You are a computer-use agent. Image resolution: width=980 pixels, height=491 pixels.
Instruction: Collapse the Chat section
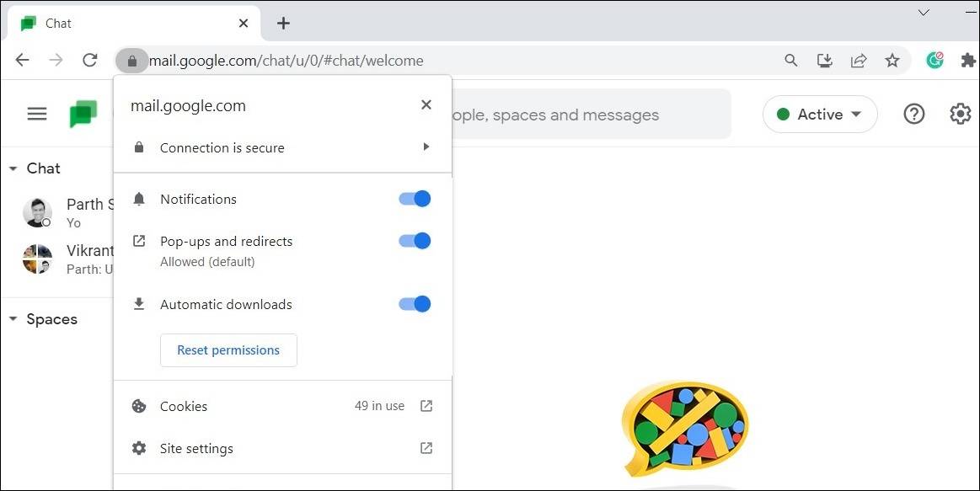[13, 168]
